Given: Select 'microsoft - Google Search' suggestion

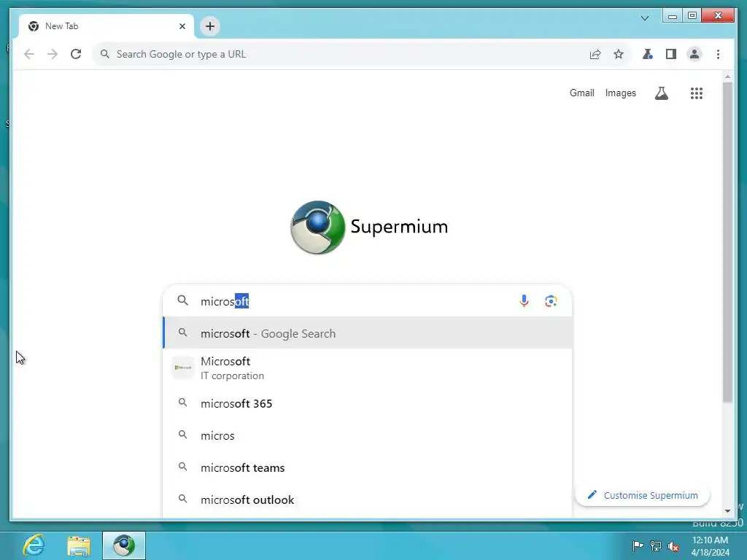Looking at the screenshot, I should tap(368, 332).
